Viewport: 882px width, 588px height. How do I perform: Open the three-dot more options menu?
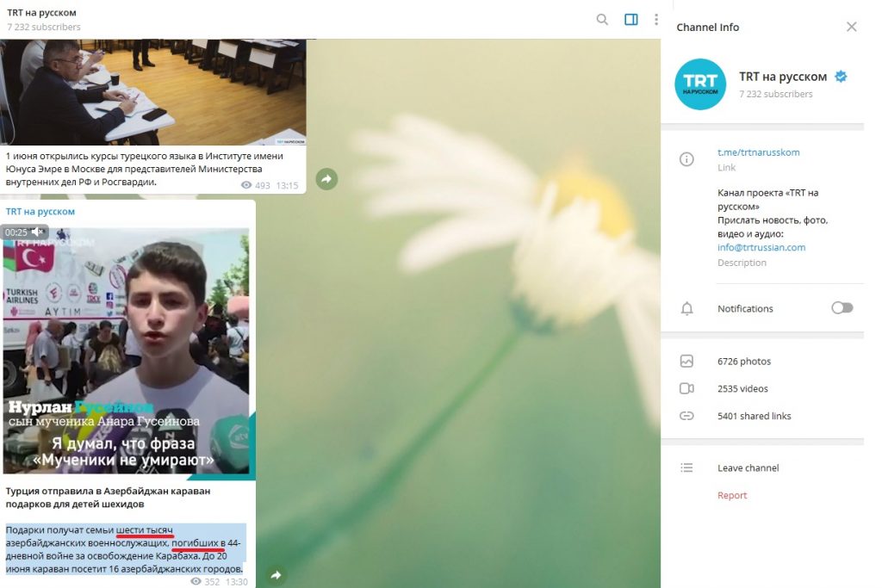[656, 20]
